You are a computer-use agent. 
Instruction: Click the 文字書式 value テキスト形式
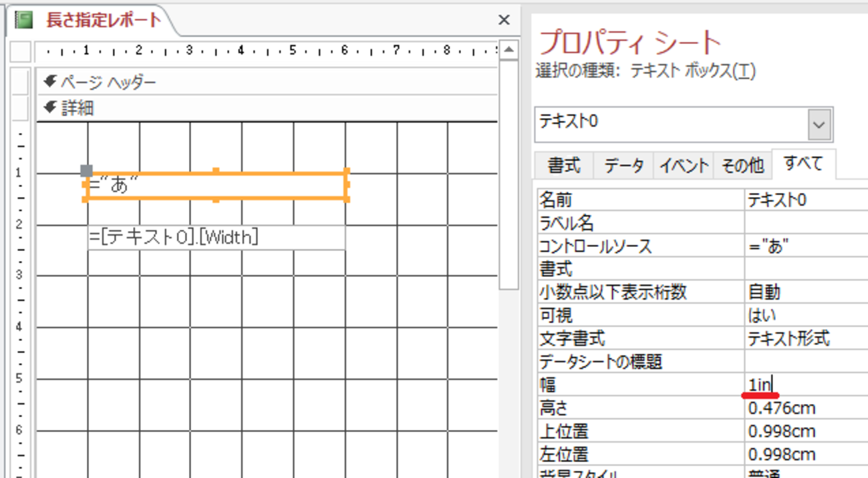pos(806,338)
